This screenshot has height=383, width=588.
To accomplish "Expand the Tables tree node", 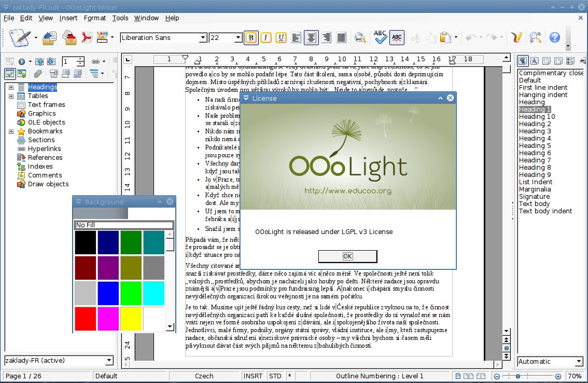I will [x=11, y=96].
